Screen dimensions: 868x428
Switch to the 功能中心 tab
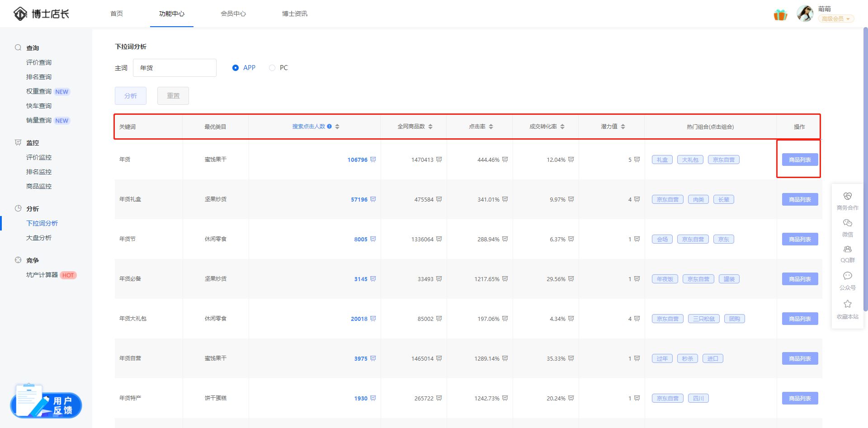click(172, 14)
